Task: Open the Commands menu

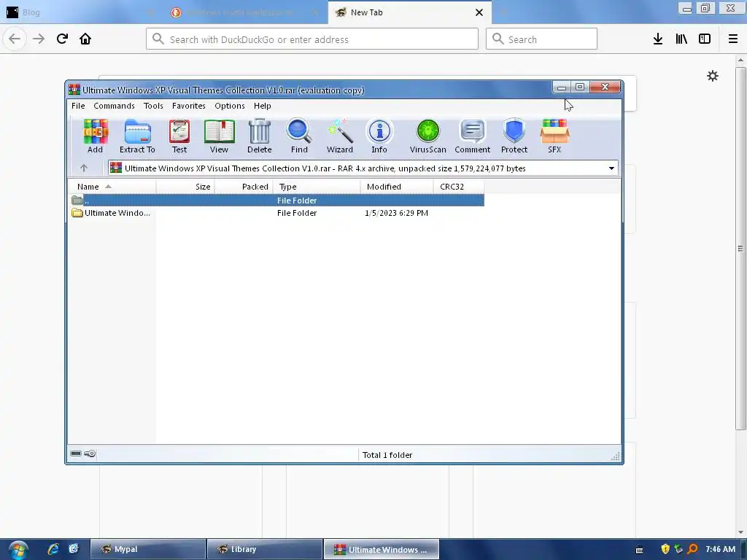Action: point(114,106)
